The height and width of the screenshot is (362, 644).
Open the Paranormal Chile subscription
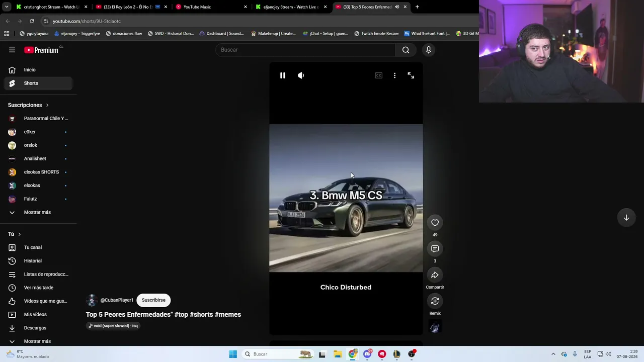38,119
